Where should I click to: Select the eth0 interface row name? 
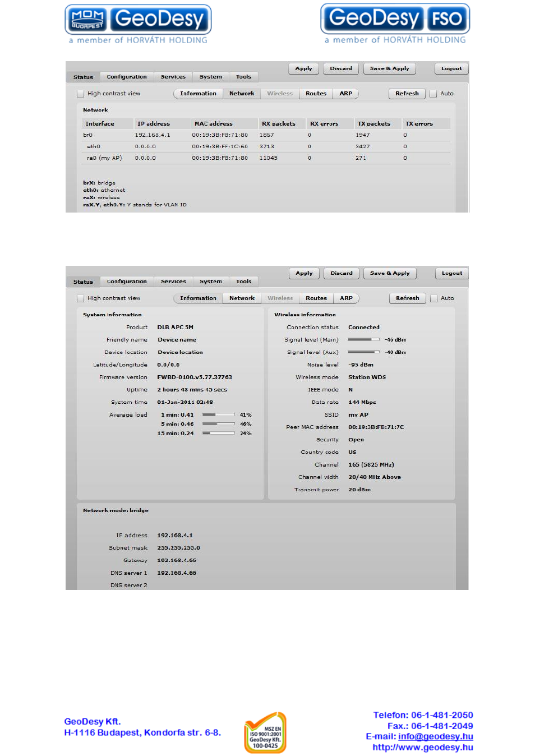tap(94, 146)
